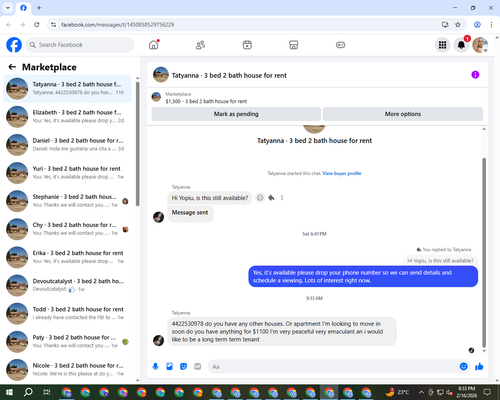500x400 pixels.
Task: Click the conversation list scrollbar
Action: [138, 143]
